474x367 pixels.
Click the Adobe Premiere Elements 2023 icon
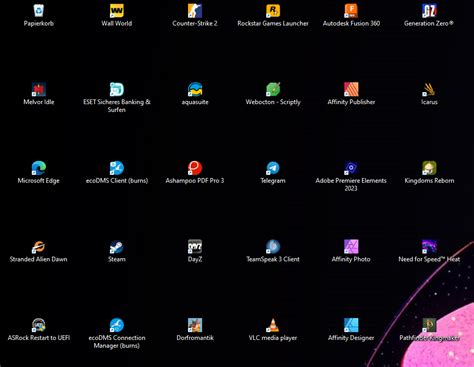point(351,168)
